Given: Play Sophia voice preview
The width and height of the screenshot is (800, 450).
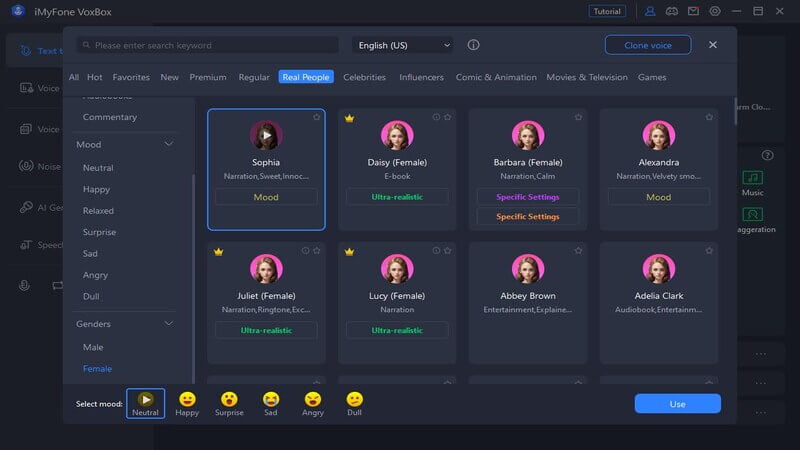Looking at the screenshot, I should (x=266, y=135).
